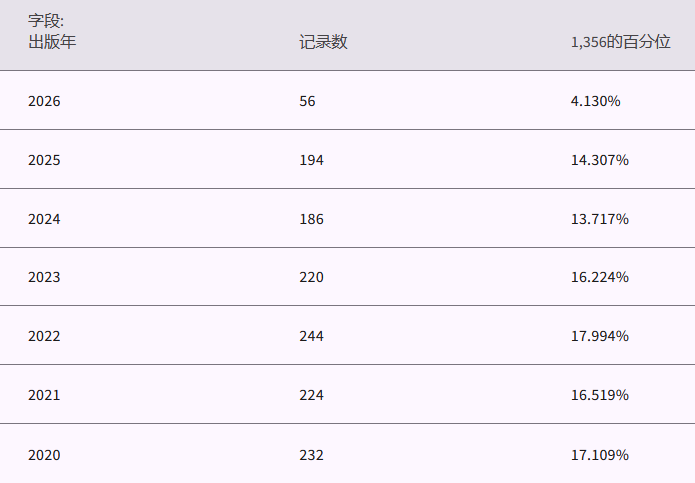
Task: Open the 232 records count
Action: click(311, 454)
